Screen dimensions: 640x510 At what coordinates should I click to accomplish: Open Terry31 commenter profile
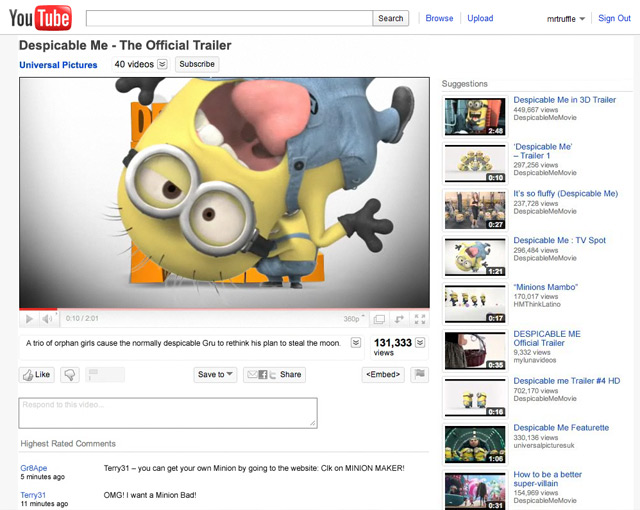pos(33,495)
